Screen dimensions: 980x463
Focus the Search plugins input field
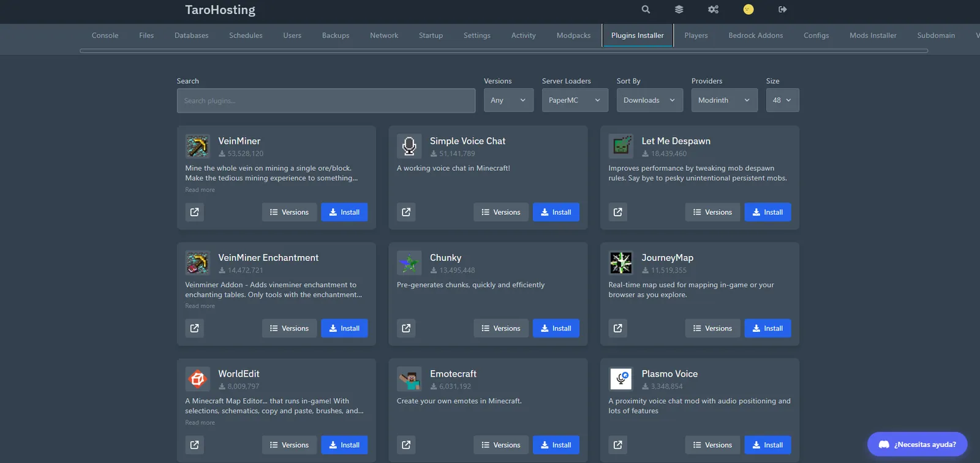click(326, 100)
